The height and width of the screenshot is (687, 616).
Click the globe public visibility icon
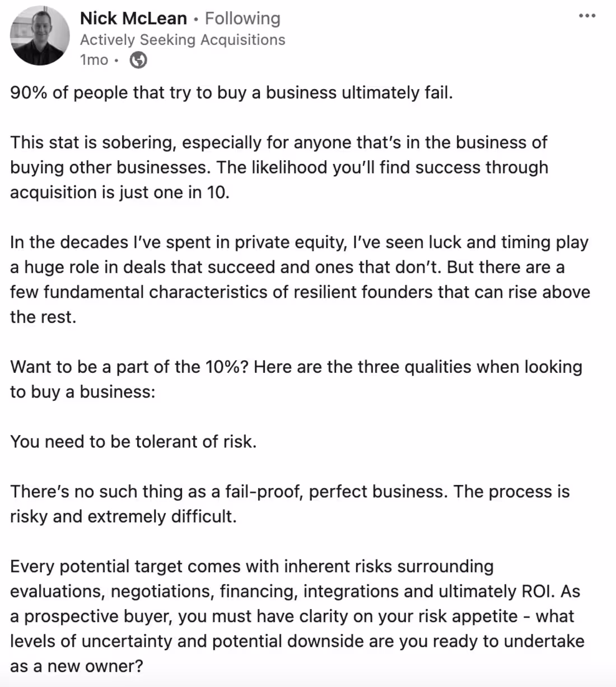pos(138,60)
